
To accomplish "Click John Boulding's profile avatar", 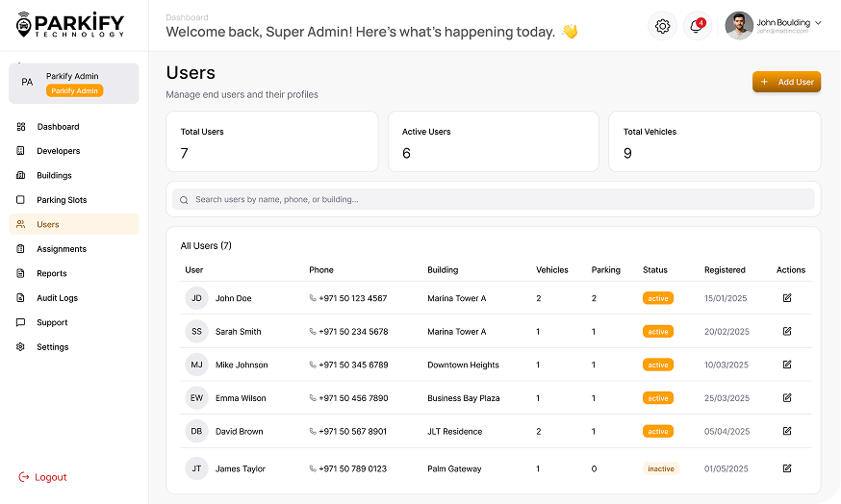I will coord(738,26).
